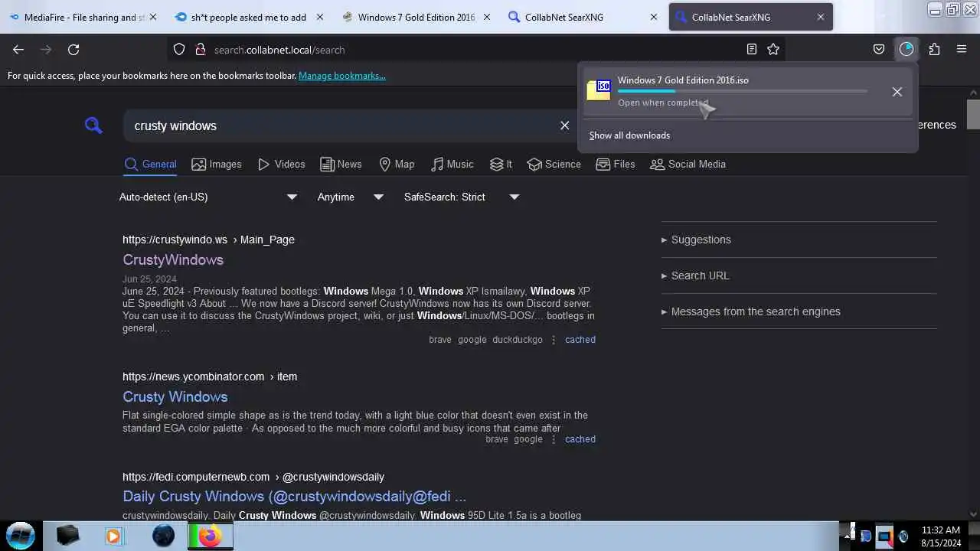Open the Daily Crusty Windows result
This screenshot has height=551, width=980.
pos(294,496)
